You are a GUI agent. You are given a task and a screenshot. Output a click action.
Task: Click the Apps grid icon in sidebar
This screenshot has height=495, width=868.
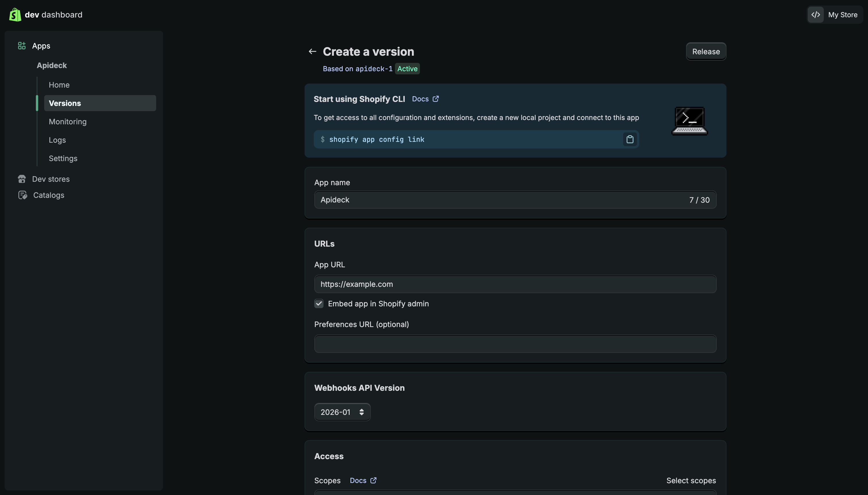tap(22, 46)
